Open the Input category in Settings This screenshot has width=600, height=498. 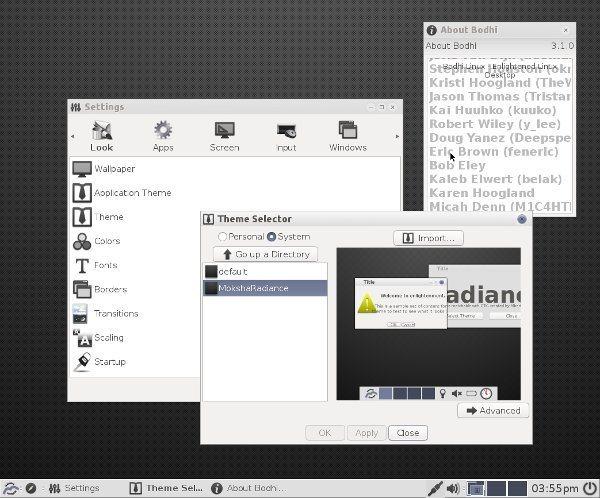(286, 136)
